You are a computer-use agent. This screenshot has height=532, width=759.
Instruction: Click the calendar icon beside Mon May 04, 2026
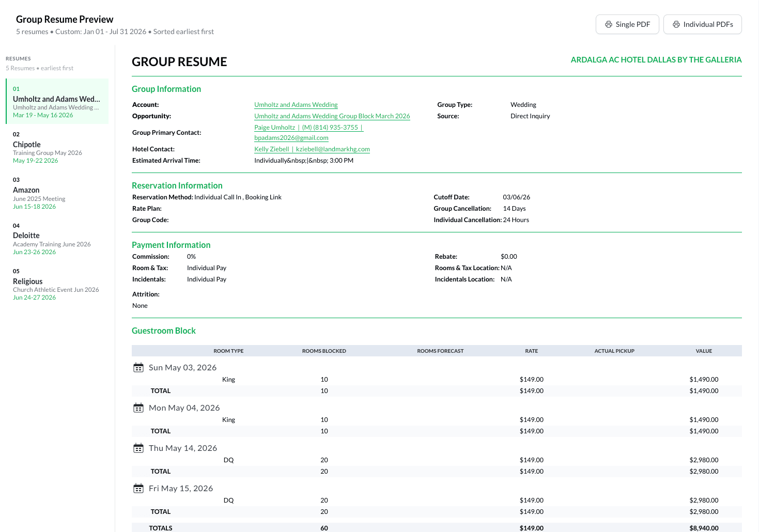[138, 408]
